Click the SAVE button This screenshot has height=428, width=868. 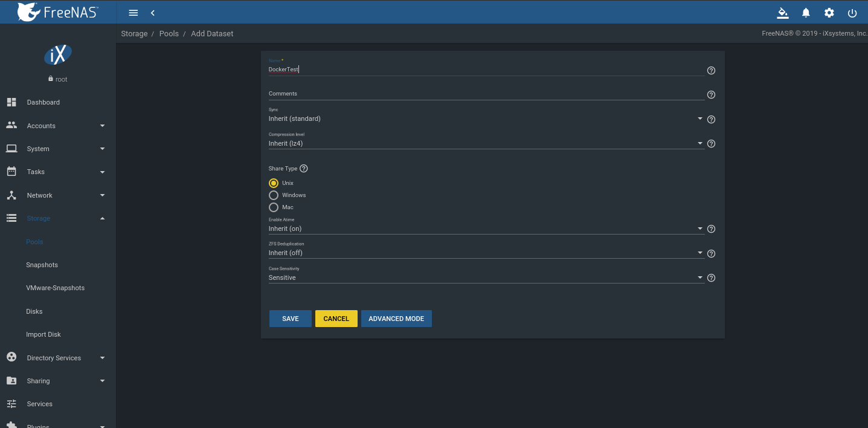tap(291, 319)
